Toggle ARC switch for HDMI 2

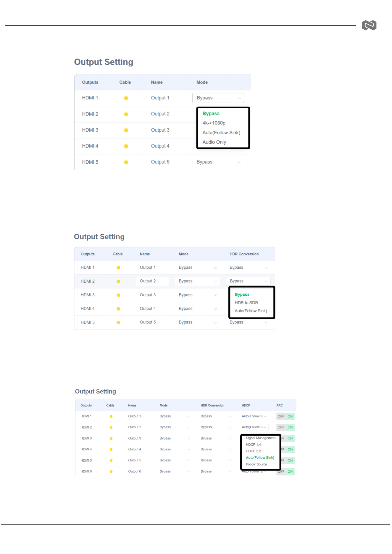(x=285, y=427)
